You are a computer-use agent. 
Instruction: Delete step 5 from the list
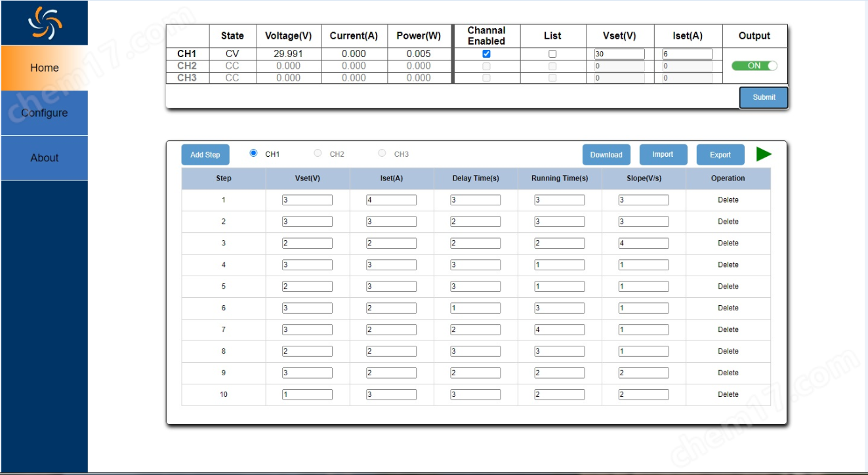(x=728, y=287)
